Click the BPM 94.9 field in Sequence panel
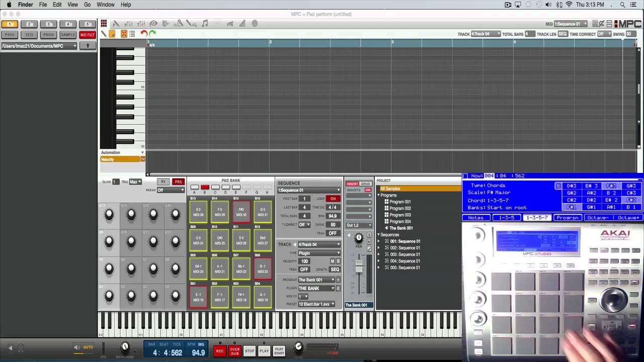Viewport: 644px width, 362px height. (333, 216)
